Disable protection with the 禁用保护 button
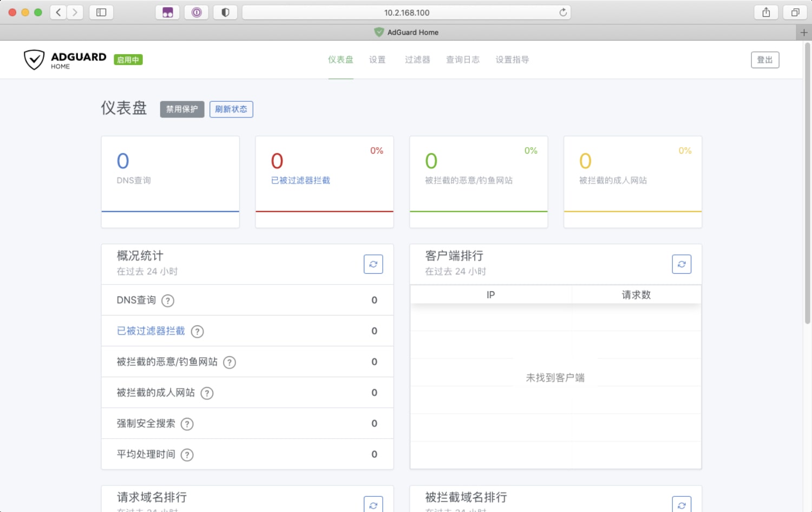The image size is (812, 512). (x=182, y=109)
